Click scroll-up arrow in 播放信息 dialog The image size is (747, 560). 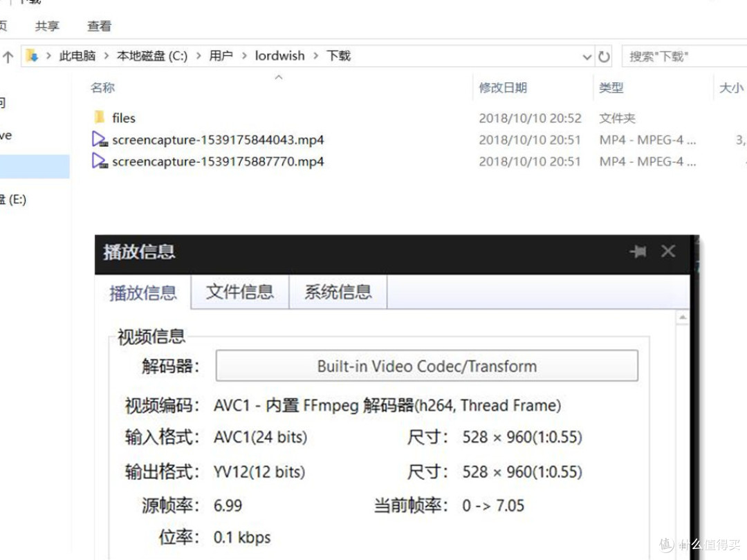coord(683,317)
